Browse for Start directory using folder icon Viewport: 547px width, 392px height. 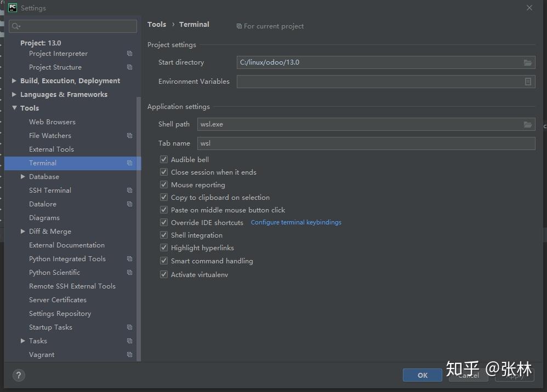[x=528, y=62]
